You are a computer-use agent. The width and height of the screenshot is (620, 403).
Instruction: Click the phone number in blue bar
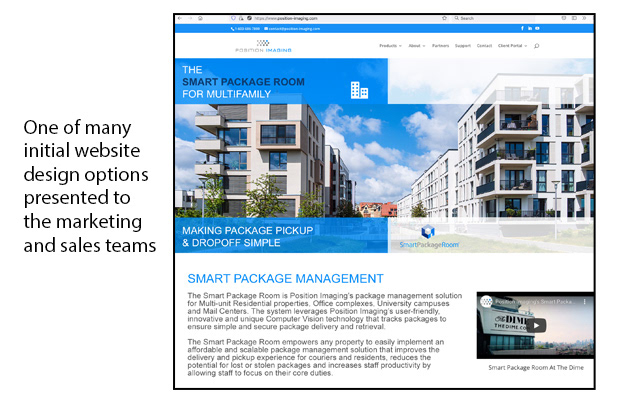[246, 28]
